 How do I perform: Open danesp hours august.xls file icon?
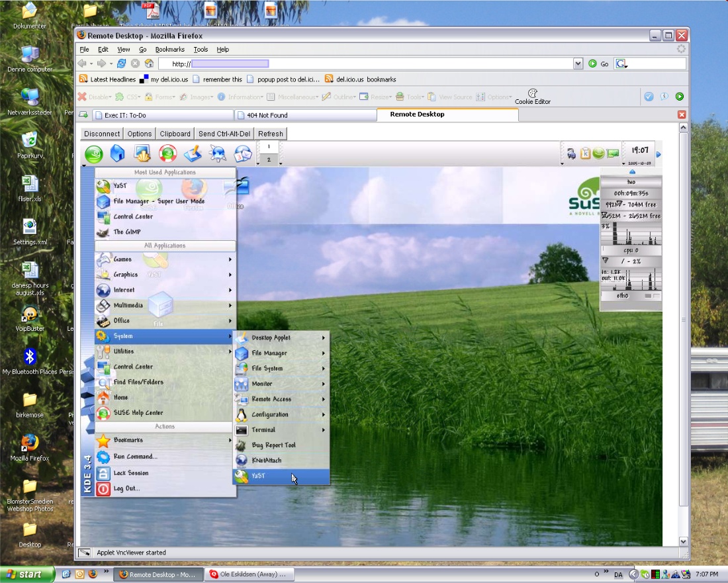[30, 279]
